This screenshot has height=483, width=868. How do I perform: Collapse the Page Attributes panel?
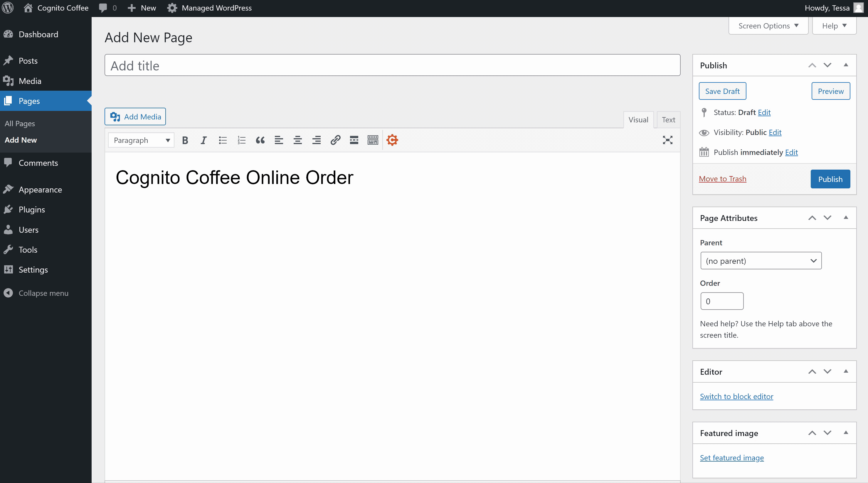846,218
